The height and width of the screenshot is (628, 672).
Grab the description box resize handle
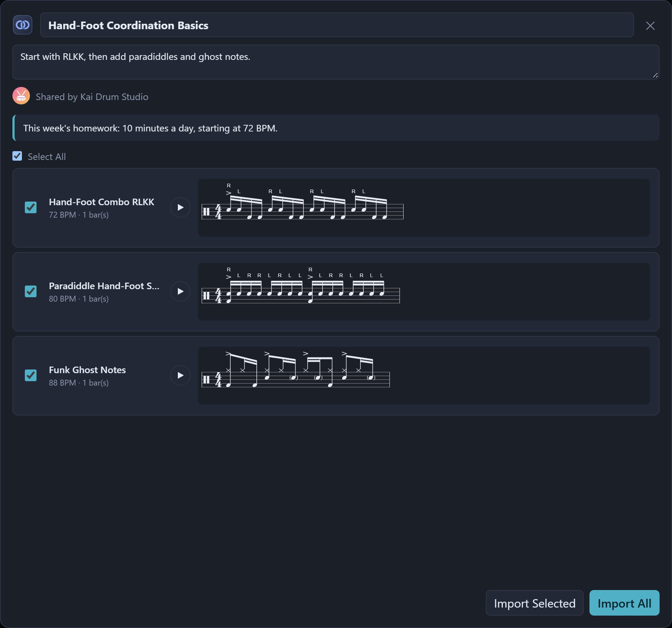pos(655,75)
